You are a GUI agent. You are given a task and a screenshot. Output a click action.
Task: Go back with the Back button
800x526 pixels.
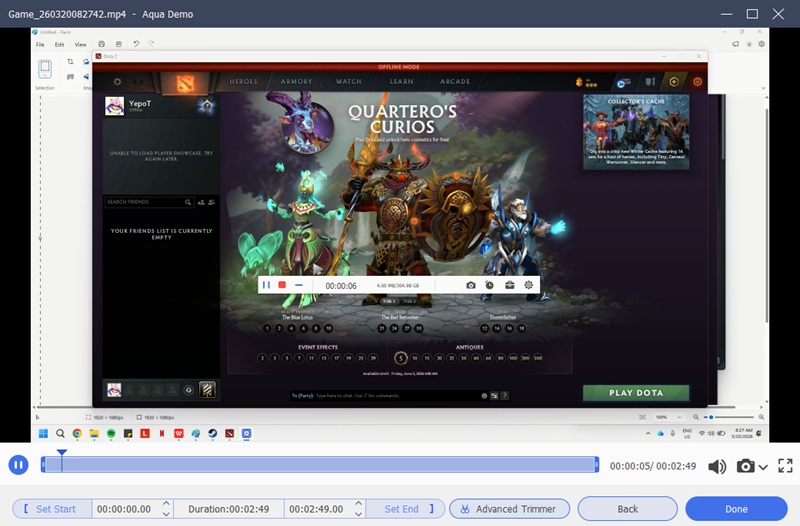(x=628, y=509)
